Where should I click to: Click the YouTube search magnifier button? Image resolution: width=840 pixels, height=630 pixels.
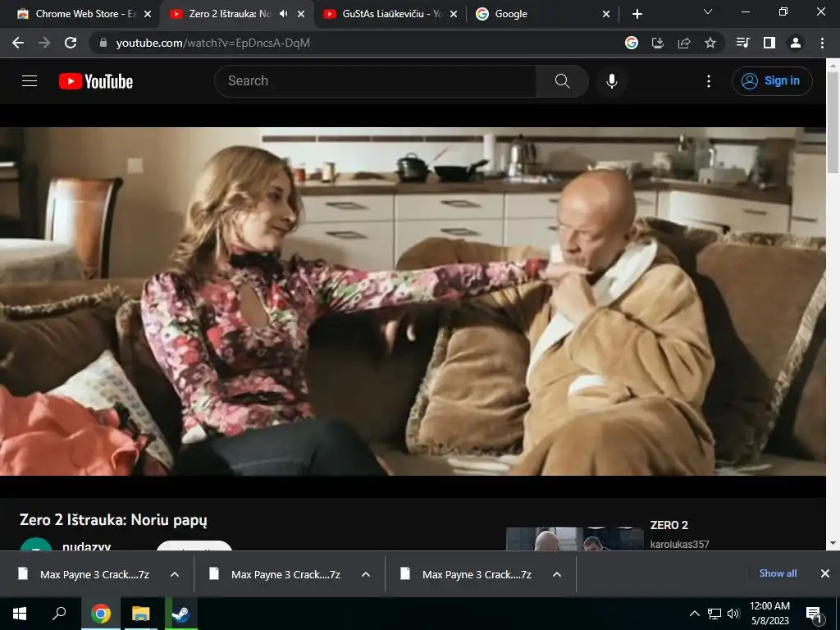(x=562, y=81)
